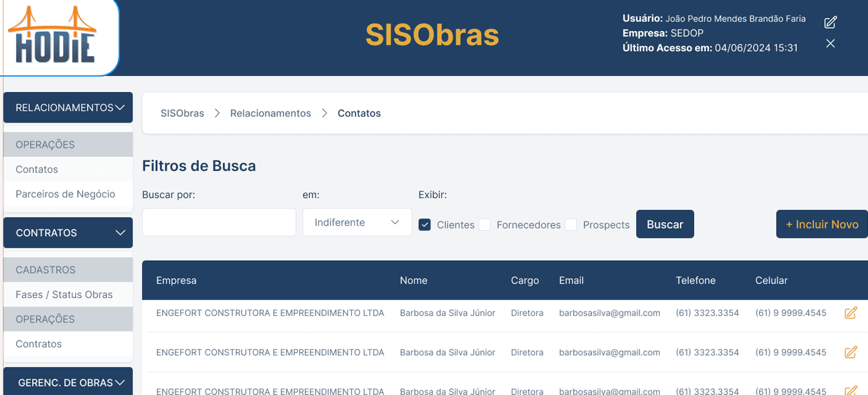This screenshot has width=868, height=395.
Task: Go to SISObras breadcrumb link
Action: point(182,113)
